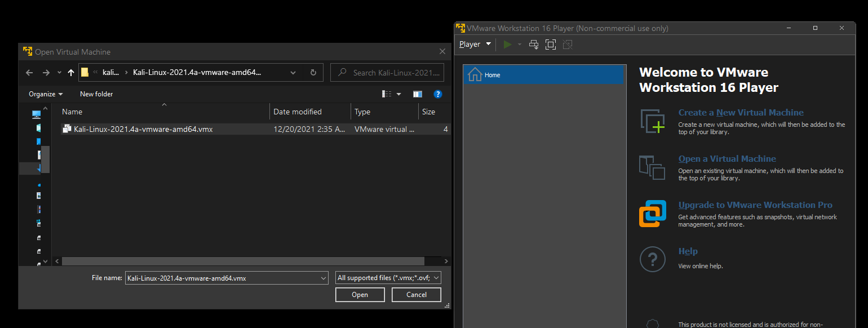
Task: Click the Help link in VMware
Action: pos(688,251)
